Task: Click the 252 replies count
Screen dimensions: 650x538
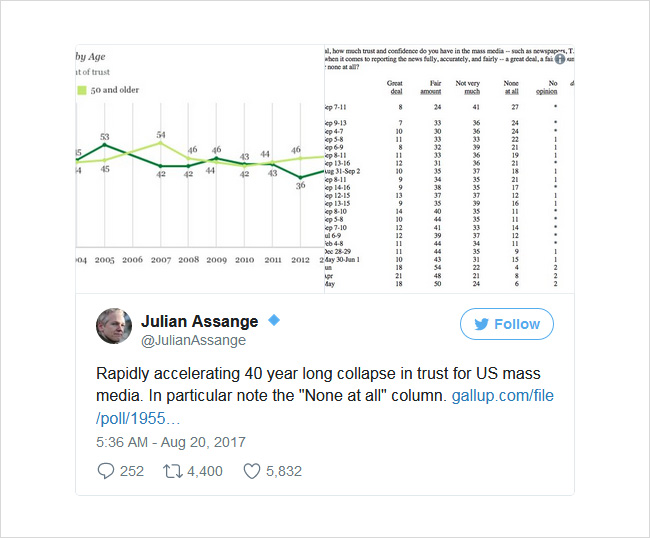Action: pos(132,471)
